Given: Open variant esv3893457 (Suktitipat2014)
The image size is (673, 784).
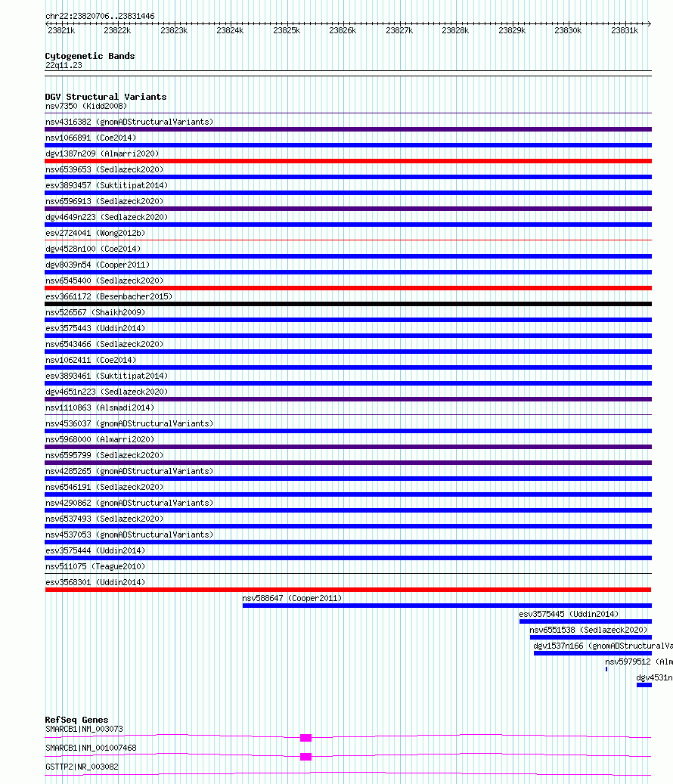Looking at the screenshot, I should tap(107, 185).
